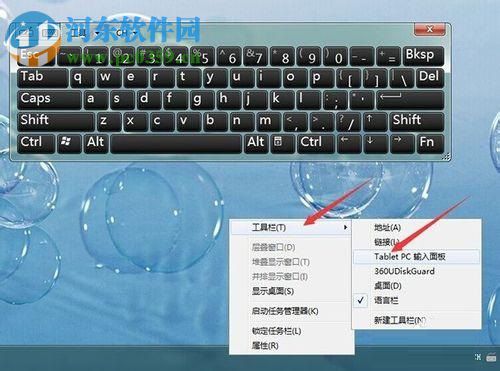
Task: Open 启动任务管理器(K) from context menu
Action: click(x=292, y=311)
